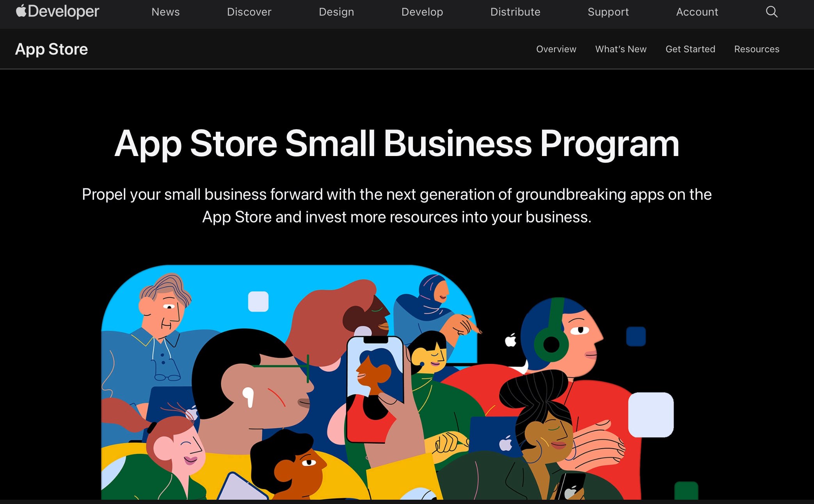Open the What's New tab
814x504 pixels.
pos(621,49)
